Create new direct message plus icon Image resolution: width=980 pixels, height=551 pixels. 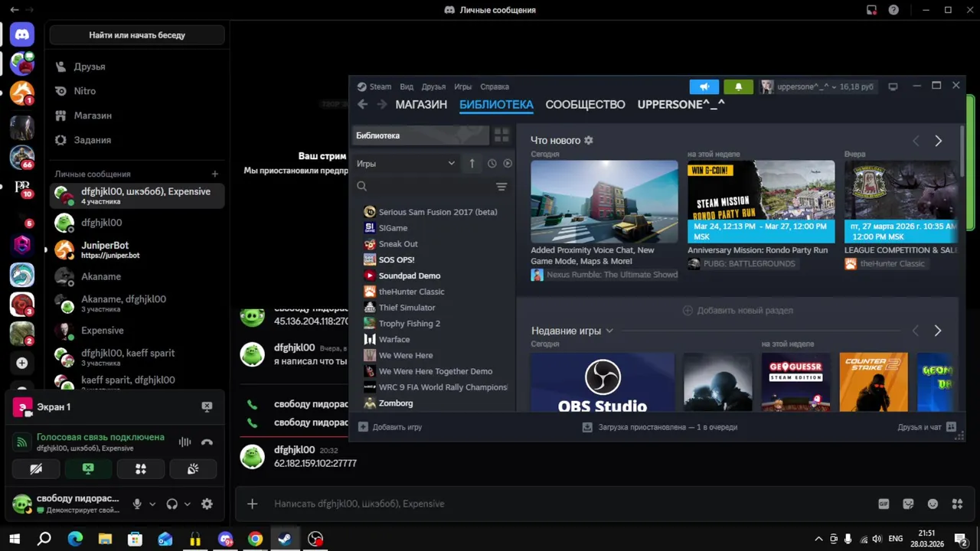click(x=215, y=174)
